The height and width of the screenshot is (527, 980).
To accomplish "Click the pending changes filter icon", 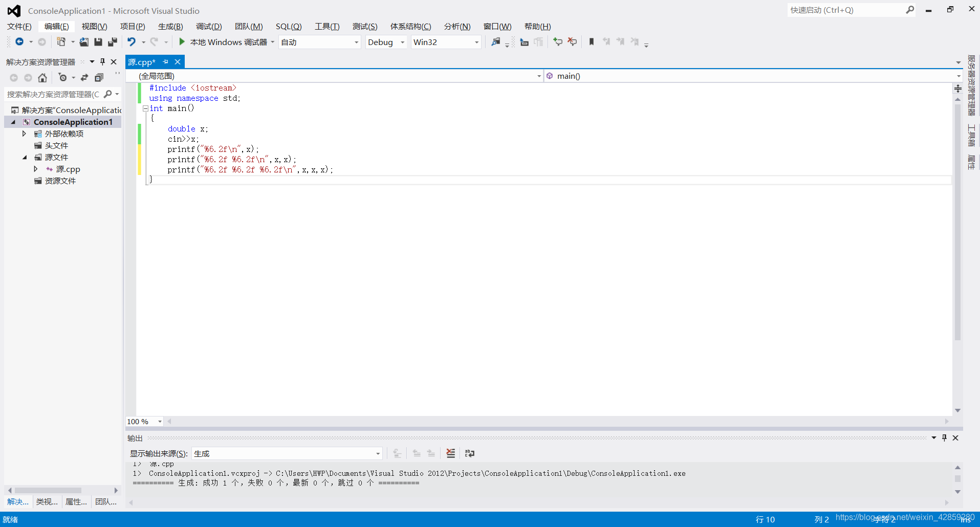I will coord(62,78).
